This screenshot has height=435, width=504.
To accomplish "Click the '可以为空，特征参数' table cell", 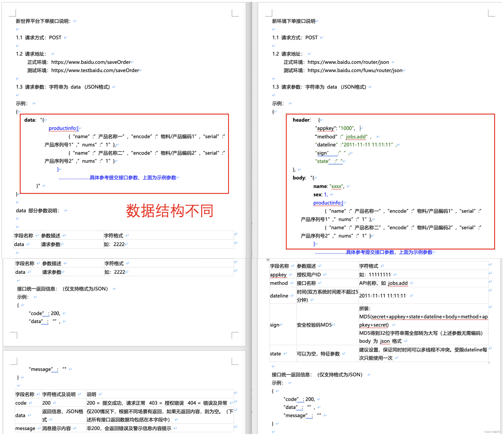I will [327, 354].
